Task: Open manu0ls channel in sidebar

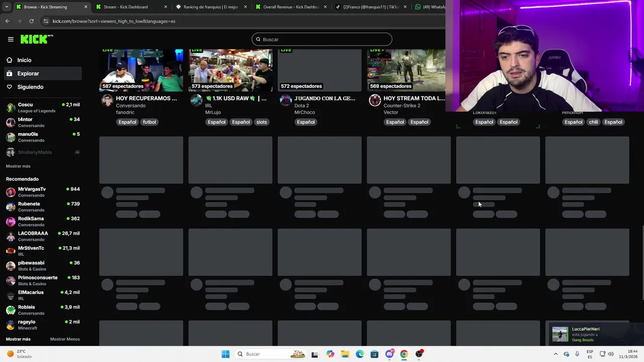Action: coord(43,137)
